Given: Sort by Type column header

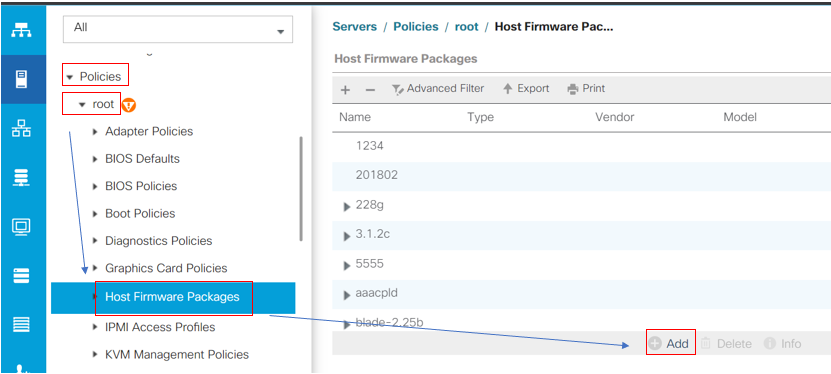Looking at the screenshot, I should [x=480, y=117].
